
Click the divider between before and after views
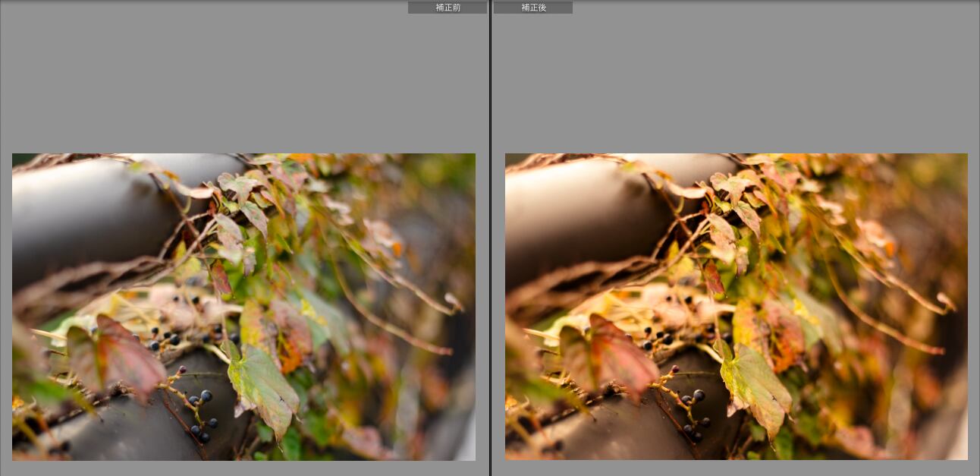coord(490,238)
